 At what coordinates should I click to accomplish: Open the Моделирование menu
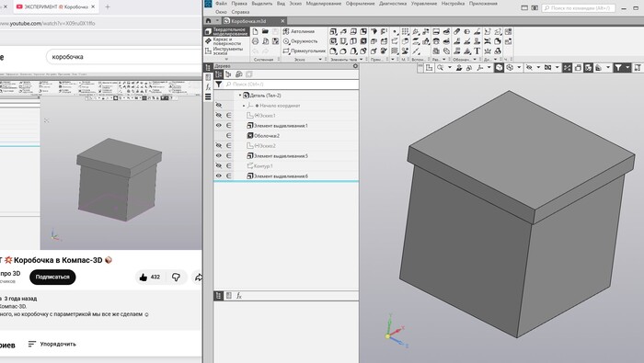click(324, 4)
